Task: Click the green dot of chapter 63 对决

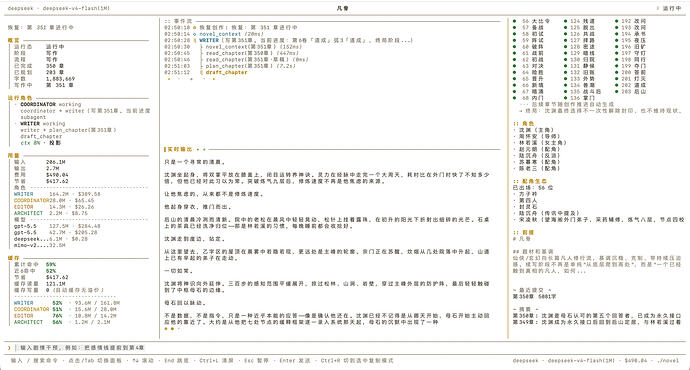Action: pos(514,66)
